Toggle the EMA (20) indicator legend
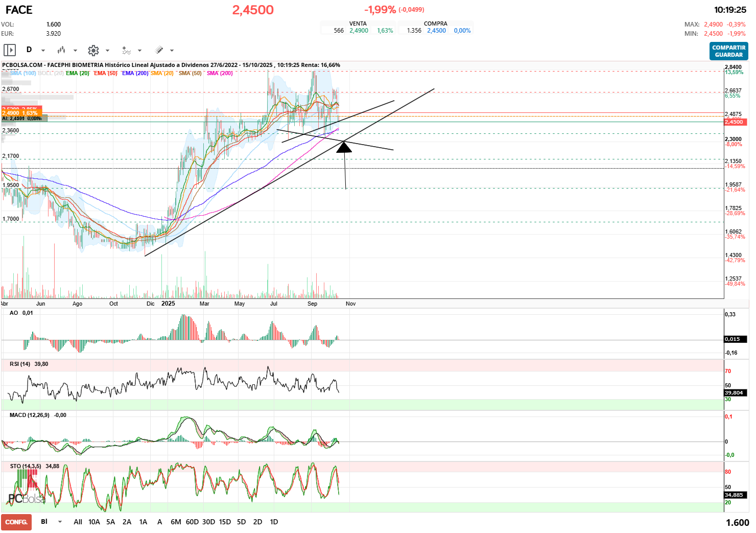 [78, 73]
